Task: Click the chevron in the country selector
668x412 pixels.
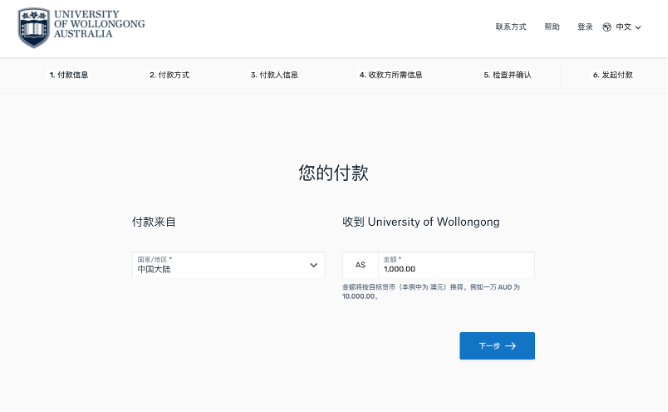Action: click(314, 265)
